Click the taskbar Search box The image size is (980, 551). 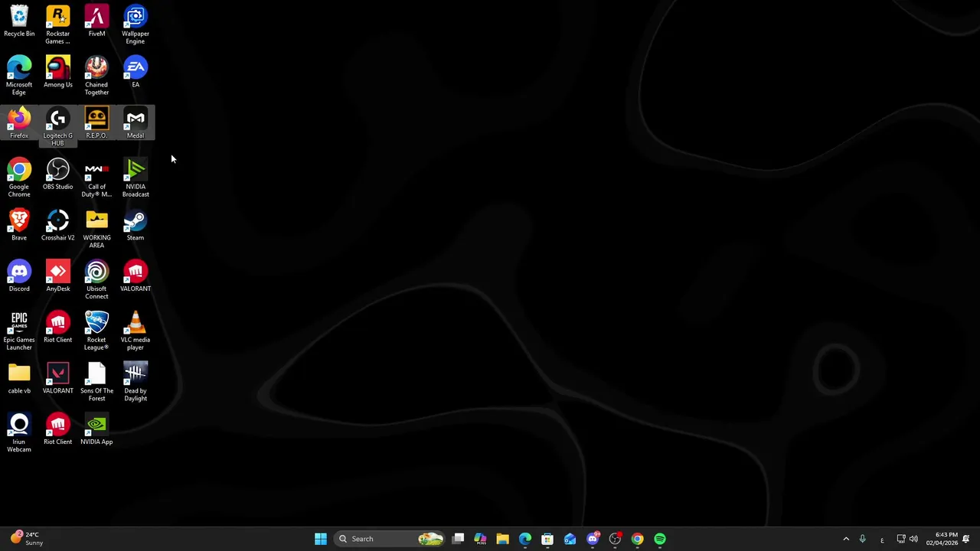(x=390, y=539)
